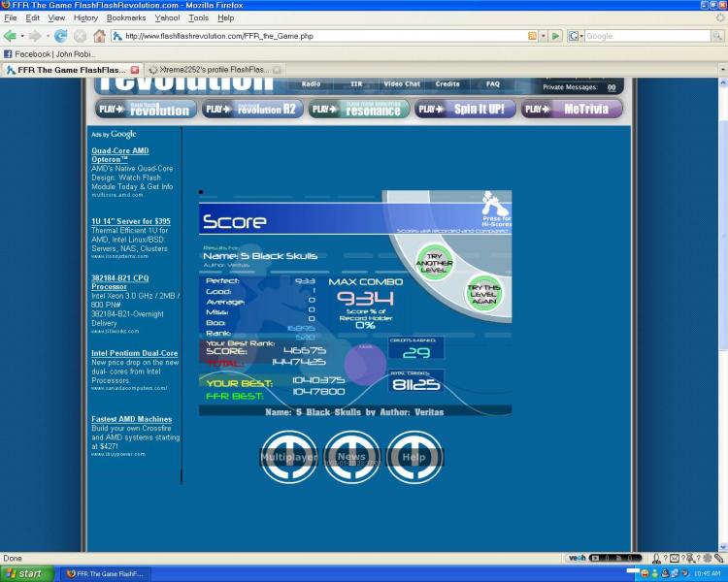Image resolution: width=728 pixels, height=582 pixels.
Task: Open the Forward history dropdown arrow
Action: point(48,36)
